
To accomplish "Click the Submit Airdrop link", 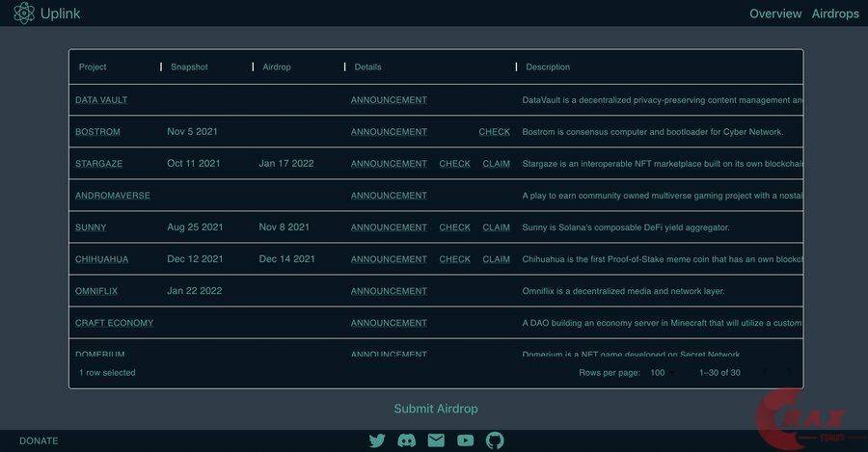I will pyautogui.click(x=436, y=409).
